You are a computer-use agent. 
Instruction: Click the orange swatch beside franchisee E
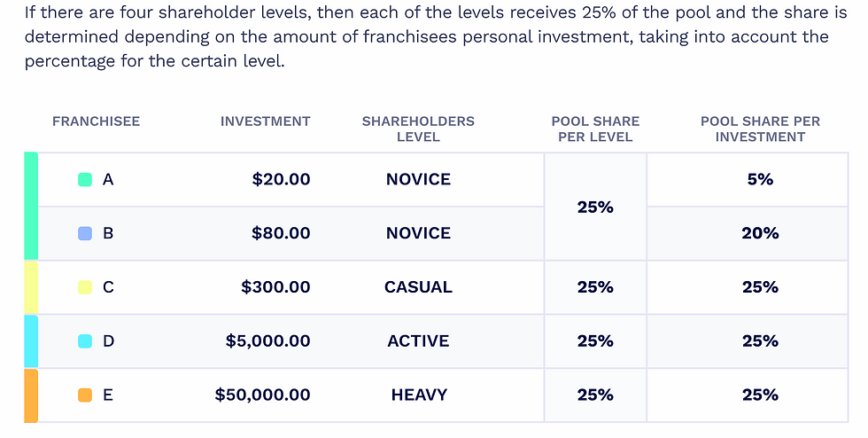pyautogui.click(x=85, y=395)
